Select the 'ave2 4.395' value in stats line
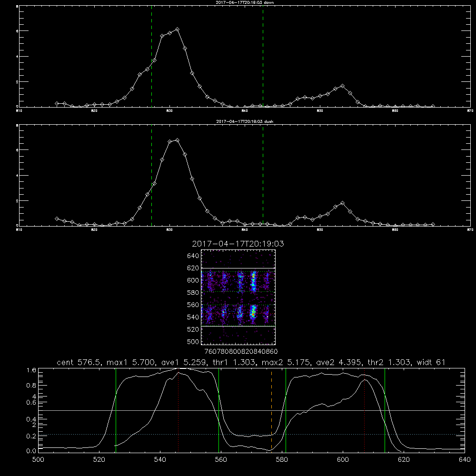Image resolution: width=476 pixels, height=476 pixels. (339, 362)
